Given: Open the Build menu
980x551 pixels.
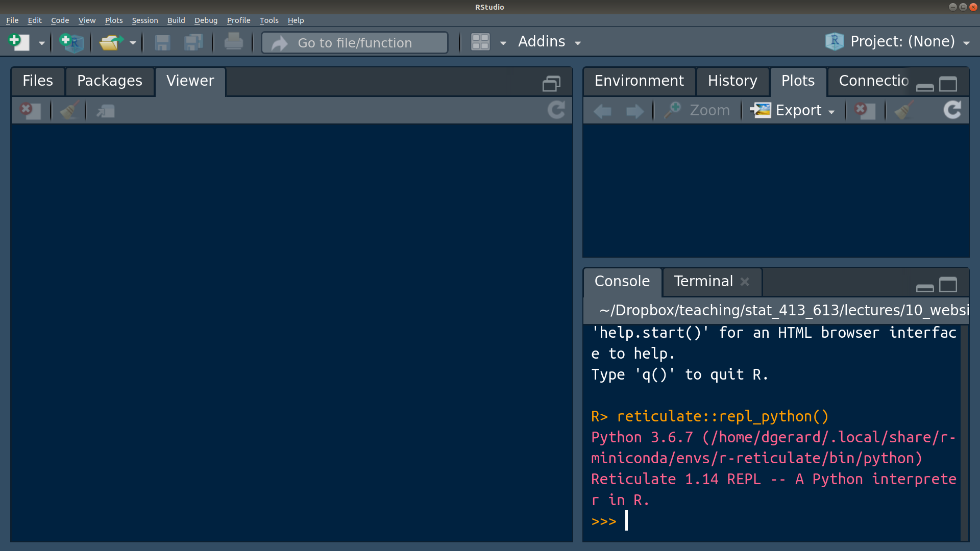Looking at the screenshot, I should 176,20.
